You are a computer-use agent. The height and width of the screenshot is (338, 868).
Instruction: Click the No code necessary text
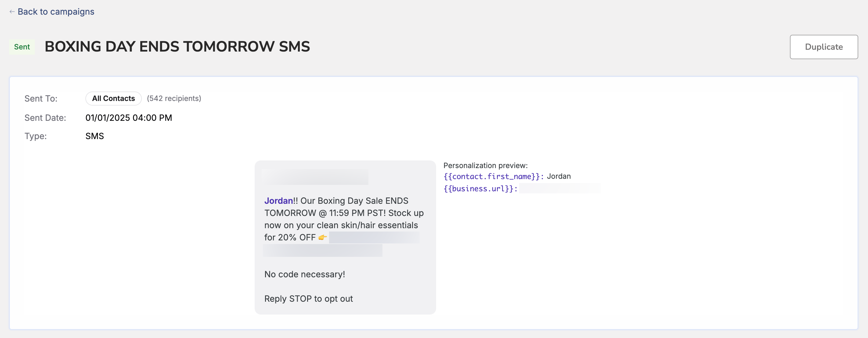pyautogui.click(x=305, y=274)
